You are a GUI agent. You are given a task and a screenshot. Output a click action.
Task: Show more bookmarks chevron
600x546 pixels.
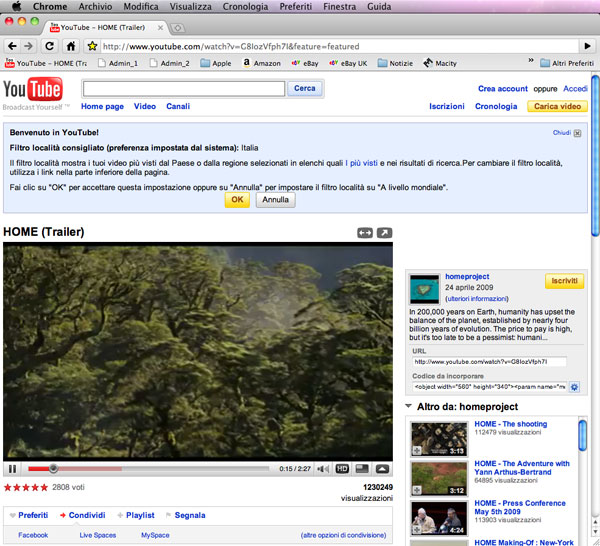(531, 60)
